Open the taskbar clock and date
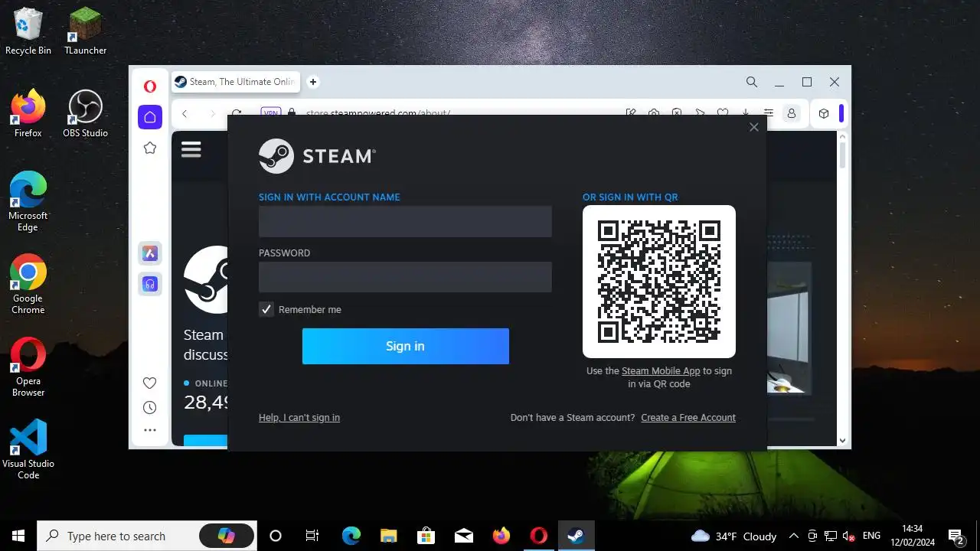The width and height of the screenshot is (980, 551). click(913, 536)
